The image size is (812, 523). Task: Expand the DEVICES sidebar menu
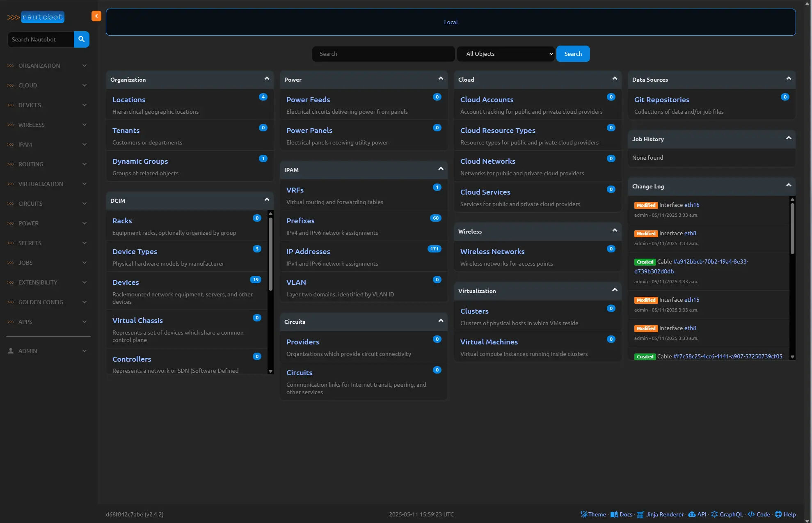click(x=48, y=105)
